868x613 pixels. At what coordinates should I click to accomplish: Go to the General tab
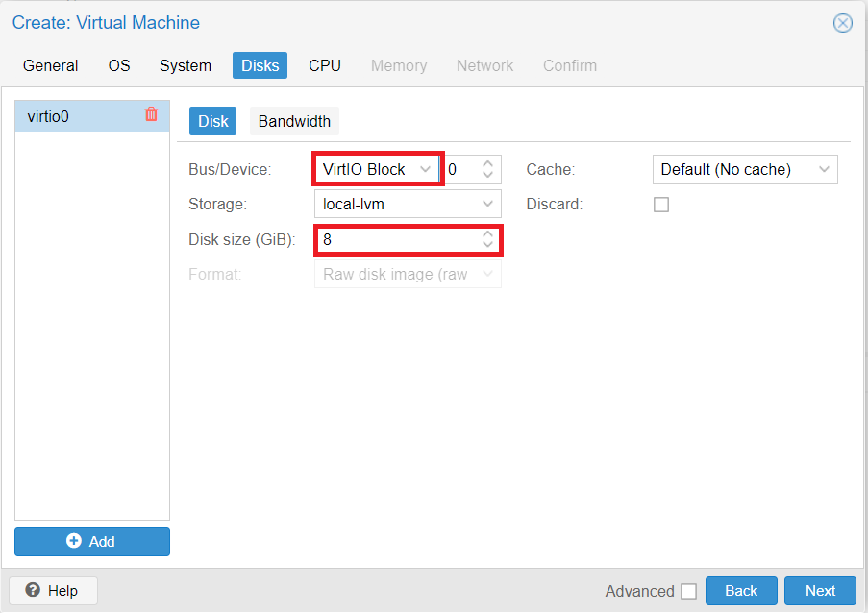tap(50, 65)
